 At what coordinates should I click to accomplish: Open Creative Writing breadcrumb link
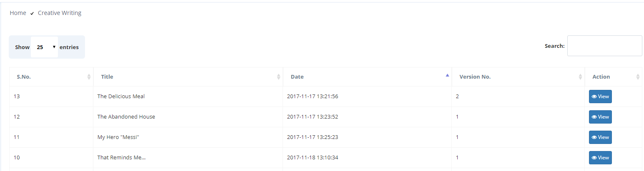click(60, 13)
